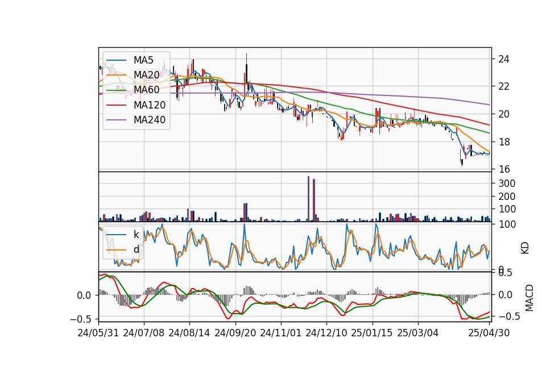Click the MA20 legend label
The width and height of the screenshot is (546, 392).
(146, 75)
